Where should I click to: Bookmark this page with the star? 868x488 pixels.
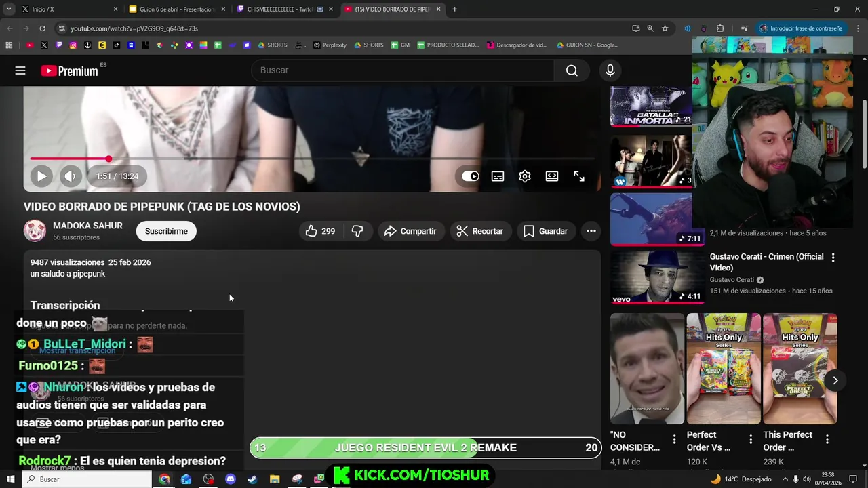click(x=665, y=28)
